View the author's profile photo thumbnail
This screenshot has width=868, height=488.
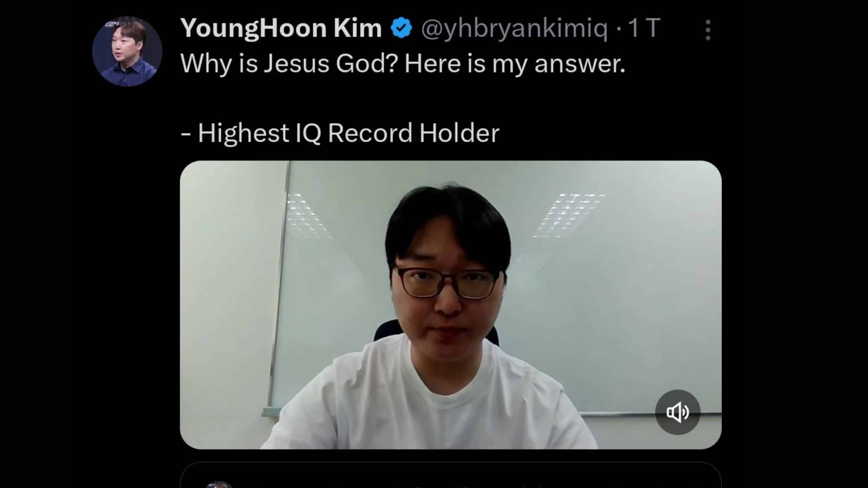pos(127,51)
